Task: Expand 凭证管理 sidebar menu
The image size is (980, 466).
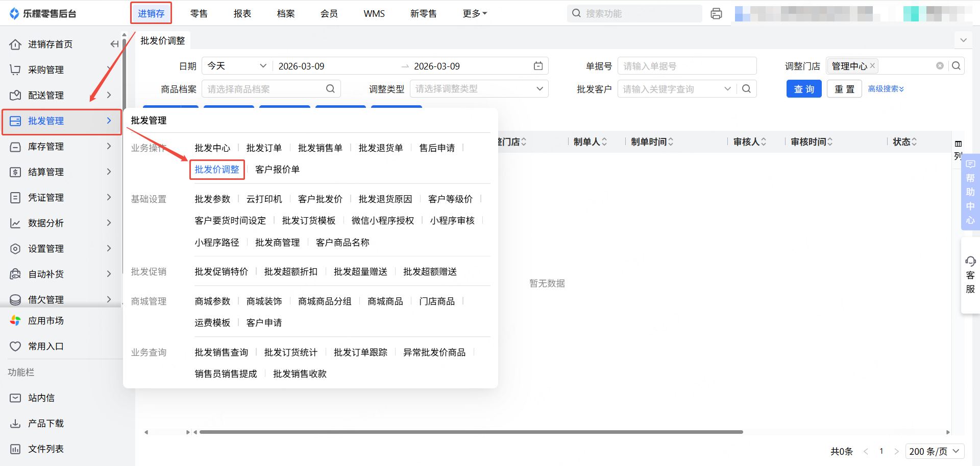Action: (x=61, y=198)
